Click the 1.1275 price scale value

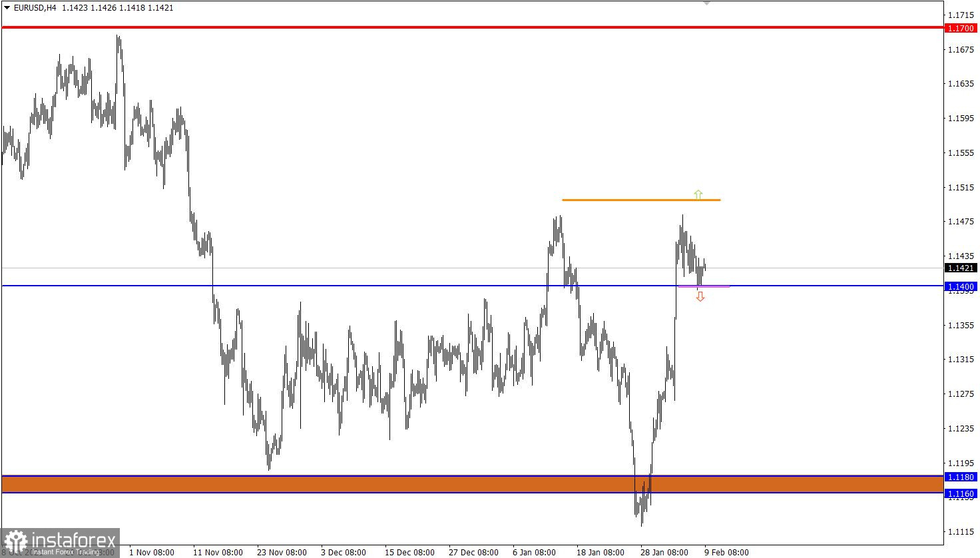pyautogui.click(x=961, y=394)
